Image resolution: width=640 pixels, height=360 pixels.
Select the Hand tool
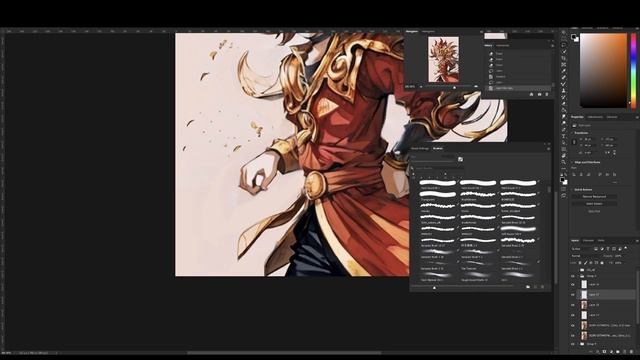coord(564,155)
